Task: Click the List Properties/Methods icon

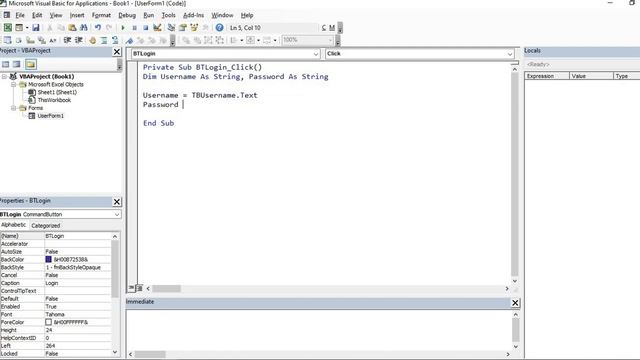Action: (7, 40)
